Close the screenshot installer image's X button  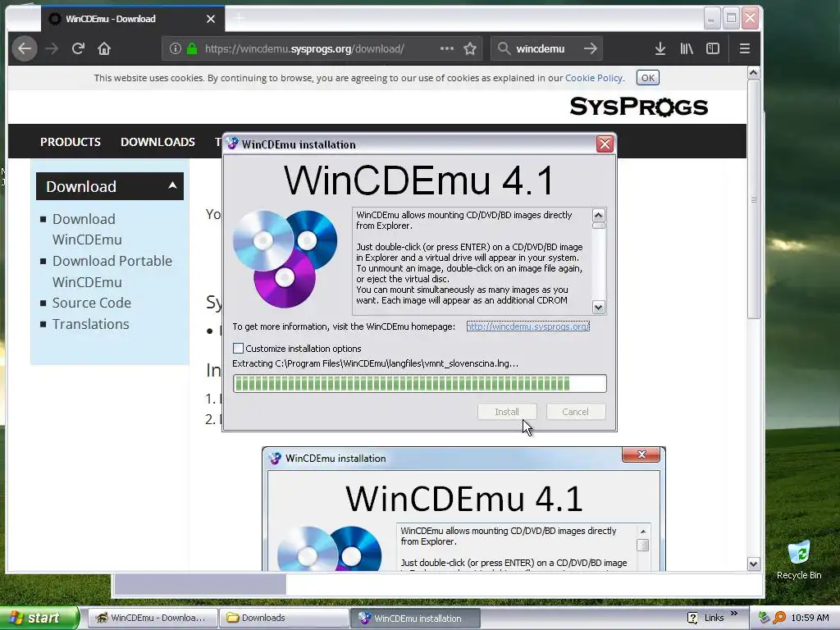(641, 454)
